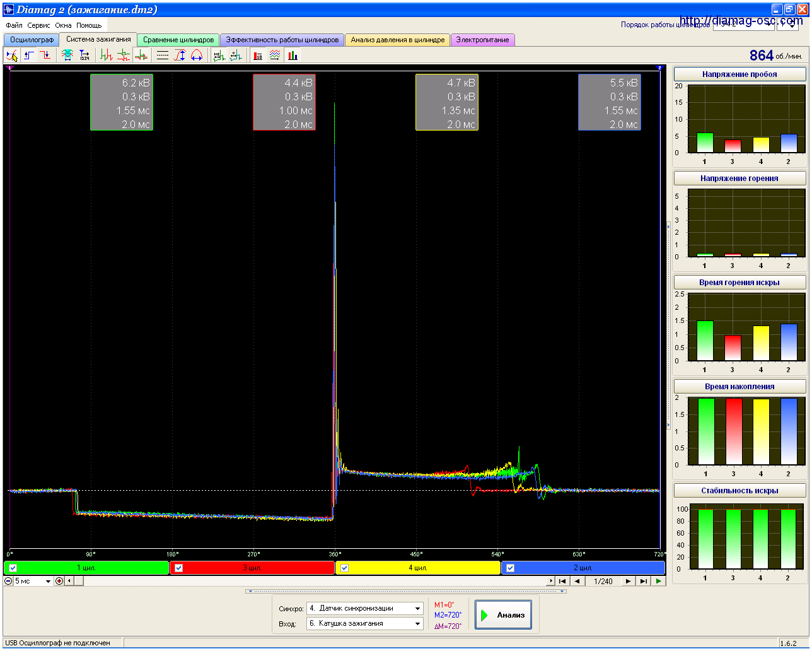Go to the previous frame

[x=577, y=581]
